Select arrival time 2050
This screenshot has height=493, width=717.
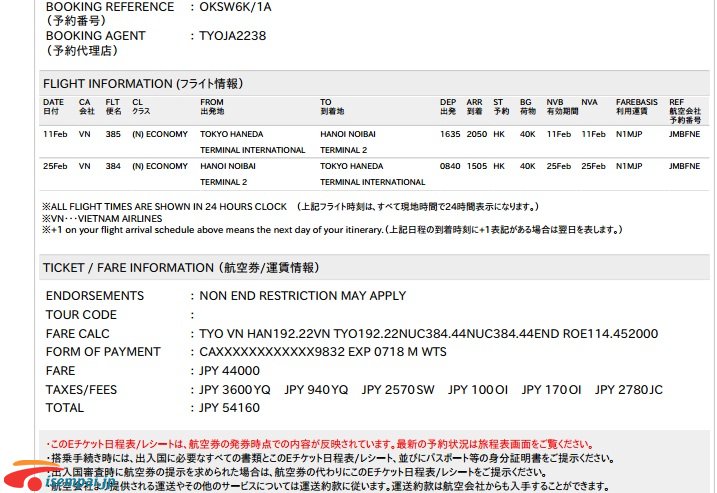(476, 134)
